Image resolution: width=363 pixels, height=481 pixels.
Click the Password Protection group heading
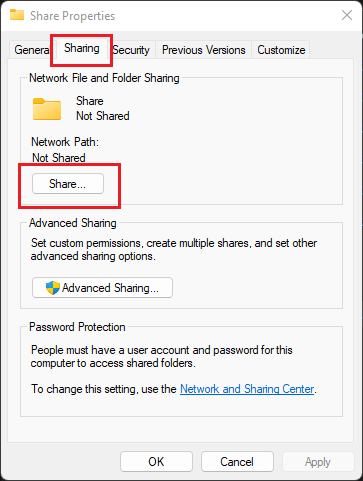77,327
